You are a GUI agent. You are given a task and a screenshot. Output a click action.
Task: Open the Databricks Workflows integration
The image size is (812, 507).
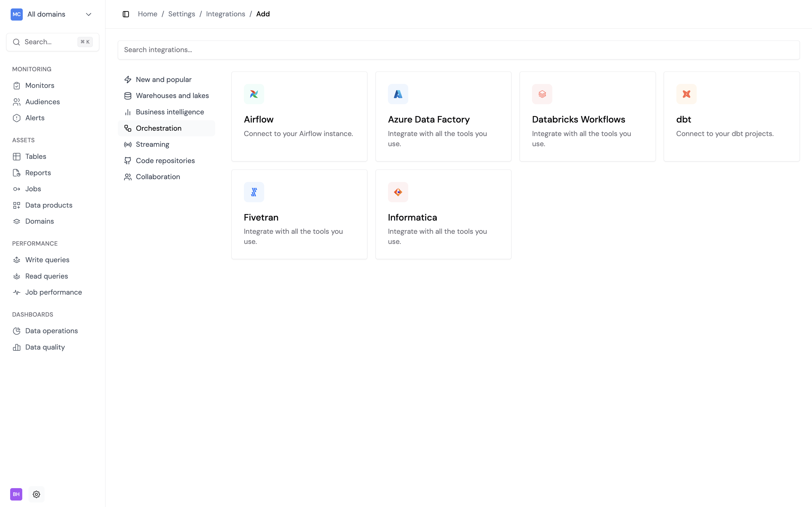587,116
